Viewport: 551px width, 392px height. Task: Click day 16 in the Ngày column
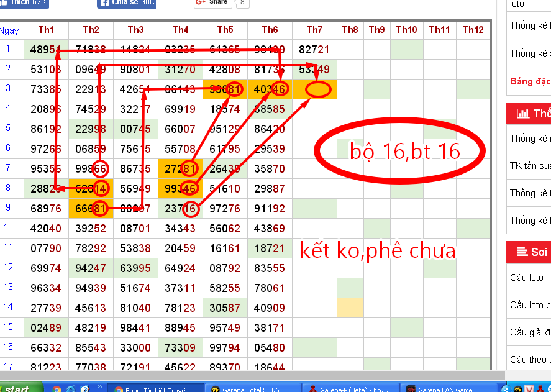(9, 347)
